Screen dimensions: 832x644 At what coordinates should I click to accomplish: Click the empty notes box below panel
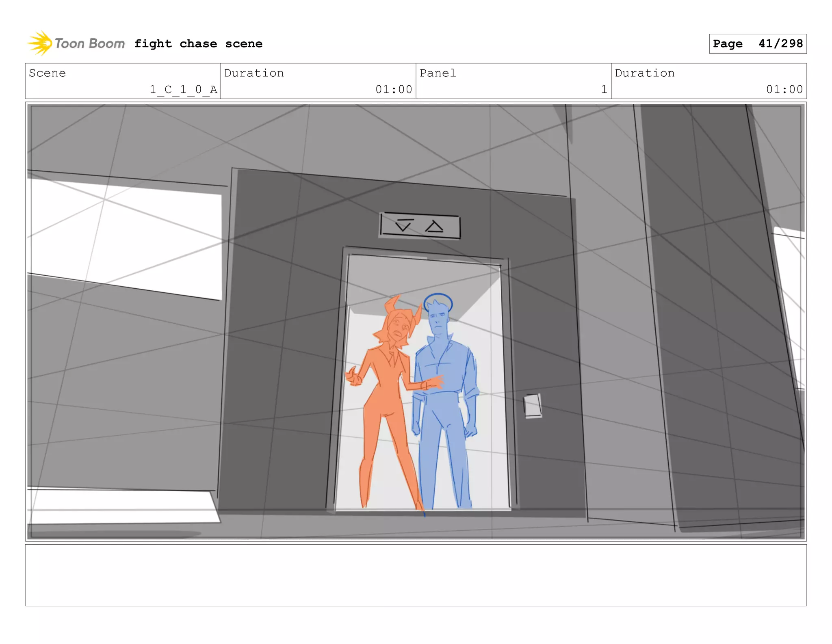coord(416,575)
